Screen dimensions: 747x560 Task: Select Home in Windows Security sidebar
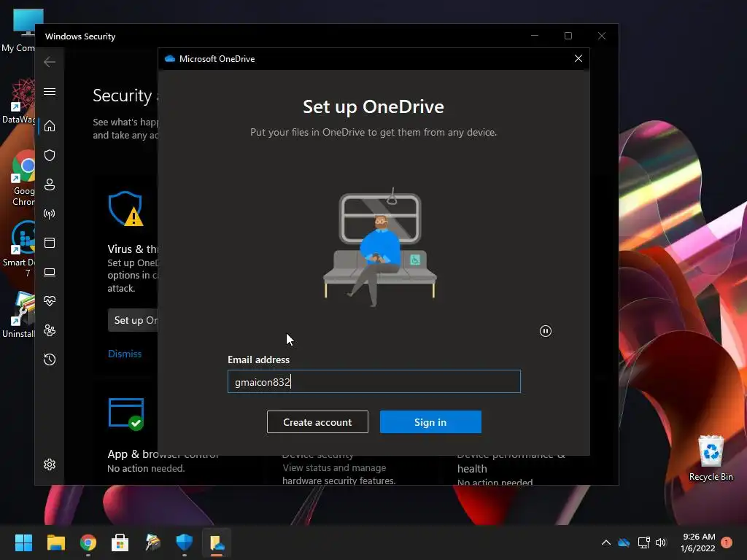coord(50,126)
